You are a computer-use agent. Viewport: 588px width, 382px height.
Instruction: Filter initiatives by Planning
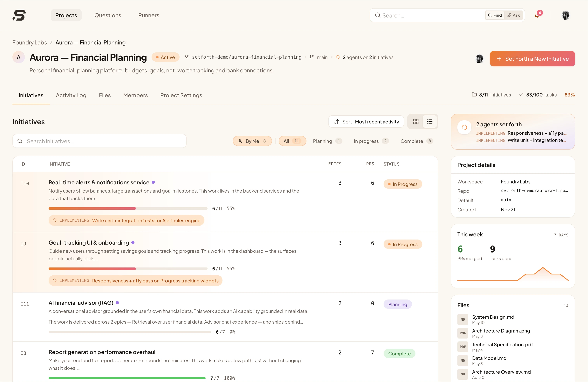(x=327, y=141)
